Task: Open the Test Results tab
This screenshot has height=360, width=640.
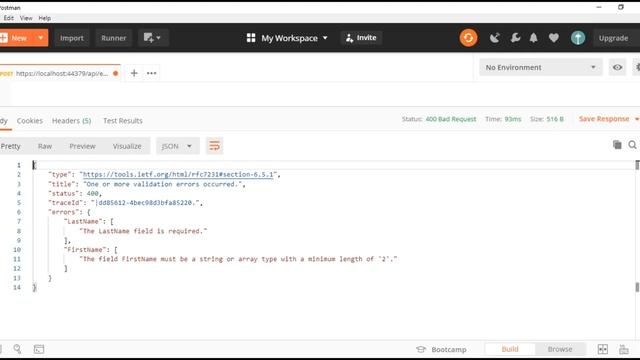Action: [123, 121]
